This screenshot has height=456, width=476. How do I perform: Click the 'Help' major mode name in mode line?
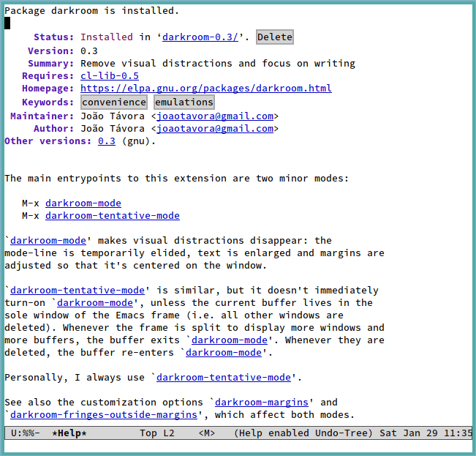[251, 433]
